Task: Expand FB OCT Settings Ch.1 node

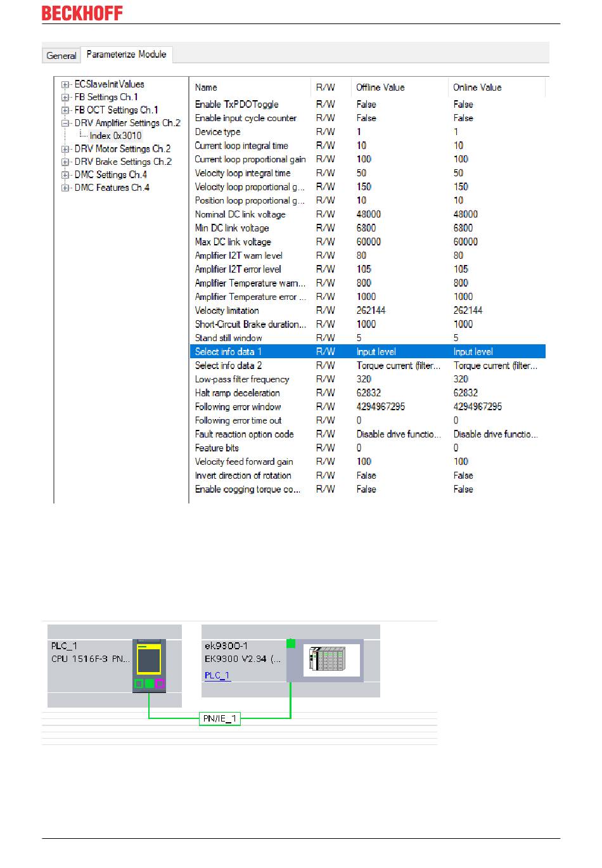Action: (65, 110)
